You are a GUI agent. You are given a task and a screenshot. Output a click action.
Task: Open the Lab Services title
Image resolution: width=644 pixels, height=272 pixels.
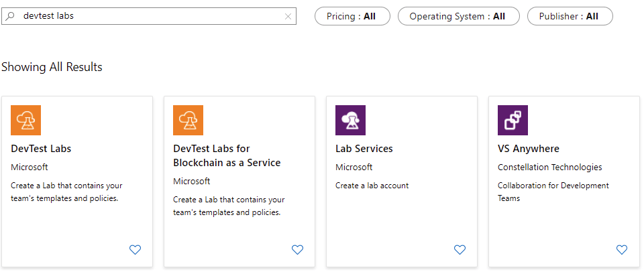(x=364, y=149)
